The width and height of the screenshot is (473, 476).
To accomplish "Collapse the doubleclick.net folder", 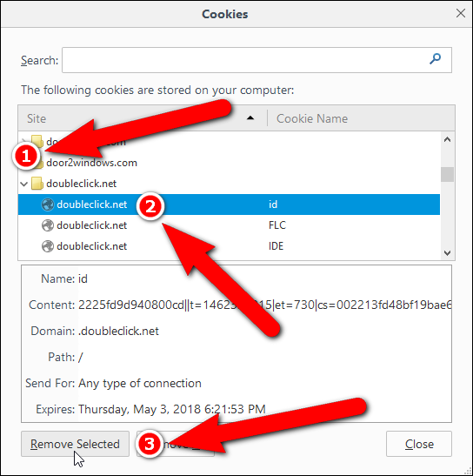I will tap(24, 184).
